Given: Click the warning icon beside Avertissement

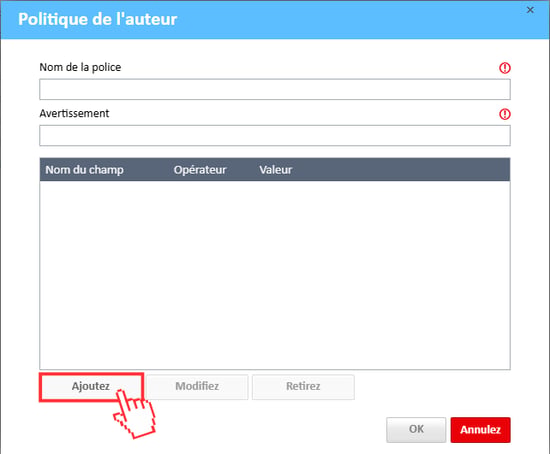Looking at the screenshot, I should tap(505, 114).
